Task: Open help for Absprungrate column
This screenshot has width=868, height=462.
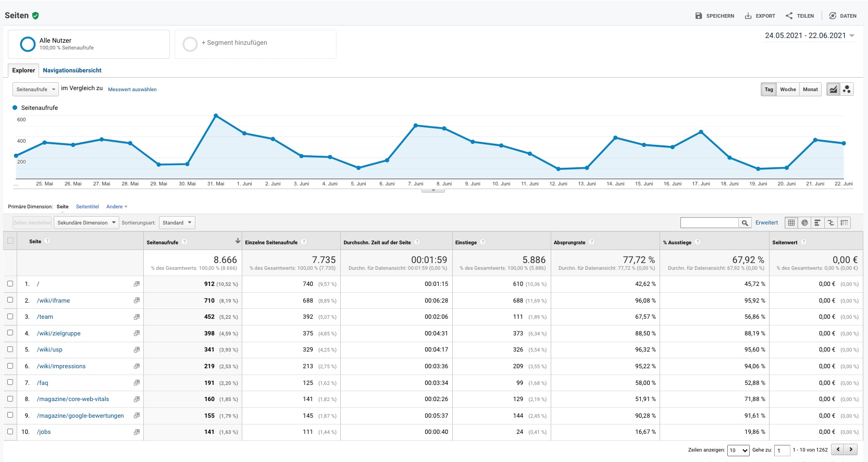Action: pyautogui.click(x=591, y=242)
